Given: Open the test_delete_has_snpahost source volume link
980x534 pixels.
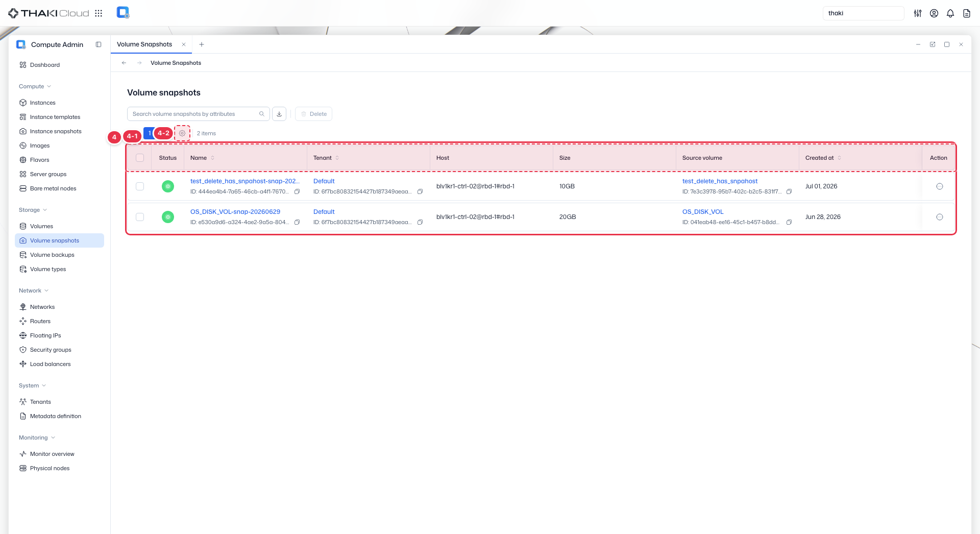Looking at the screenshot, I should [x=720, y=181].
